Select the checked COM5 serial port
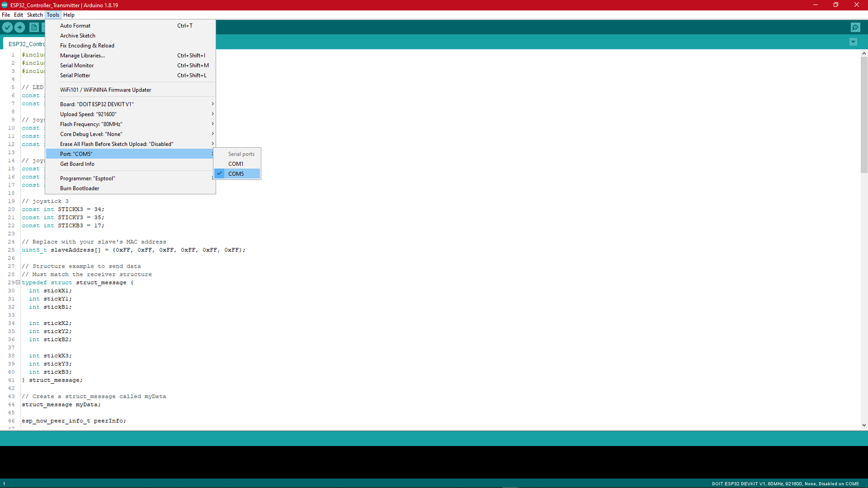This screenshot has height=488, width=868. (x=237, y=174)
